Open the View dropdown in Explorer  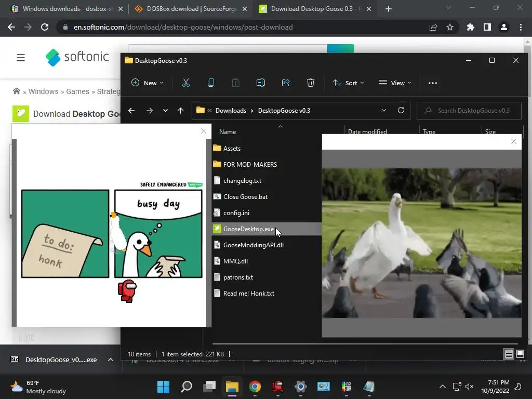[395, 83]
